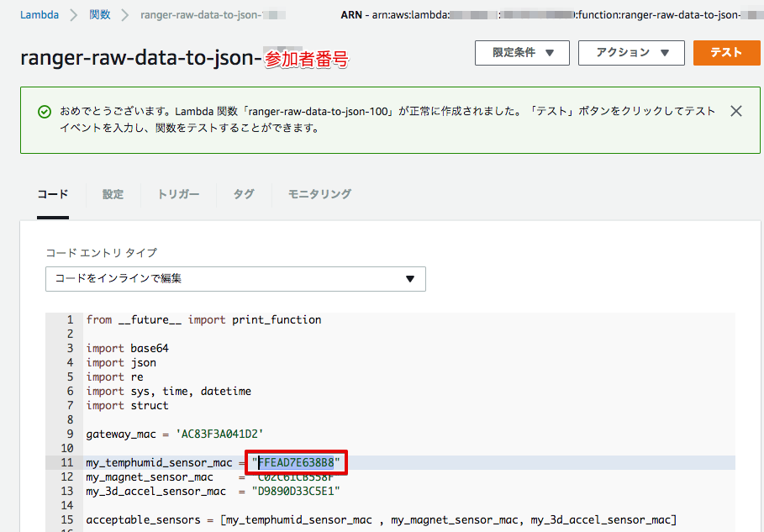Click the 'import base64' code line
The height and width of the screenshot is (532, 764).
pos(127,348)
